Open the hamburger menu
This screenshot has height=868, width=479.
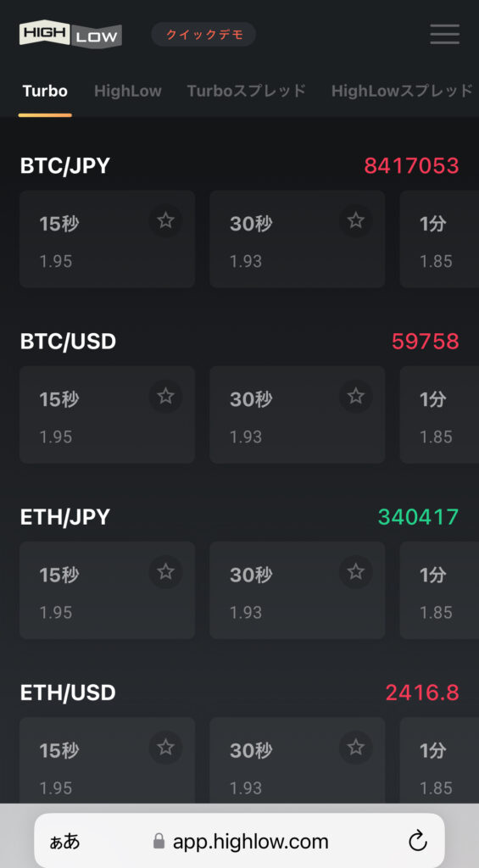click(445, 34)
